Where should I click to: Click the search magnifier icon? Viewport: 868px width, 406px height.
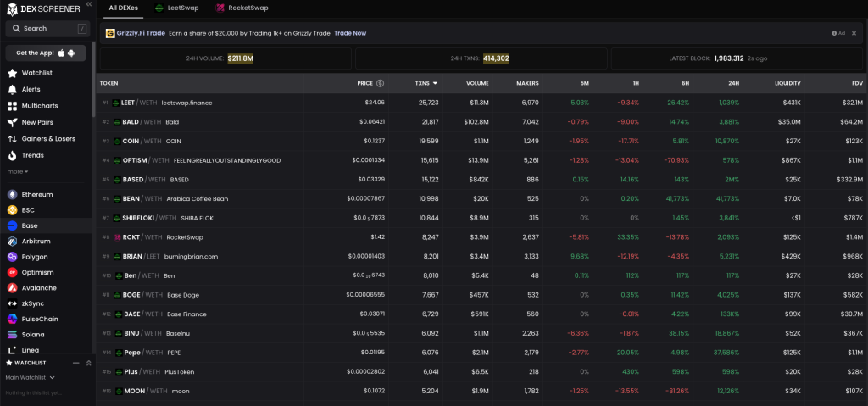tap(16, 28)
